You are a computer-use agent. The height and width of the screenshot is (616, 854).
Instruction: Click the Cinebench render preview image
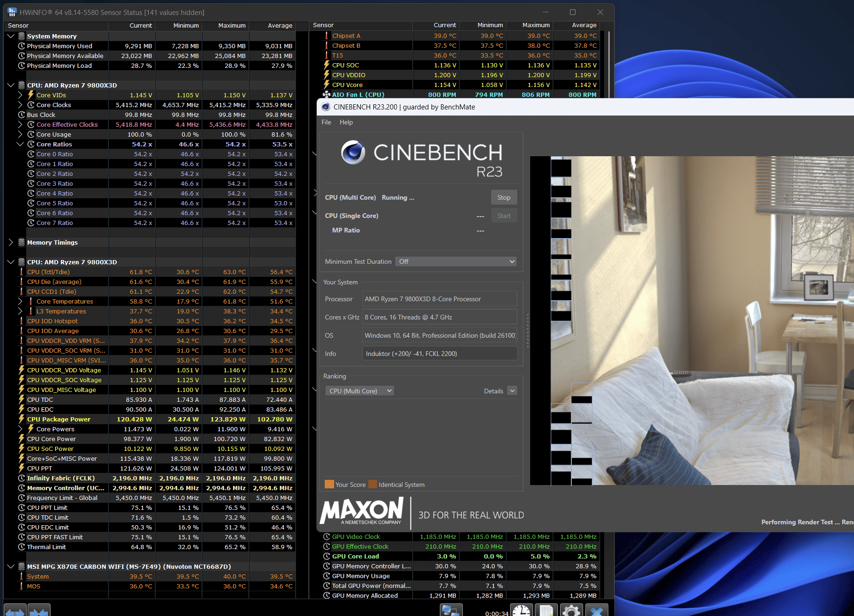point(692,320)
